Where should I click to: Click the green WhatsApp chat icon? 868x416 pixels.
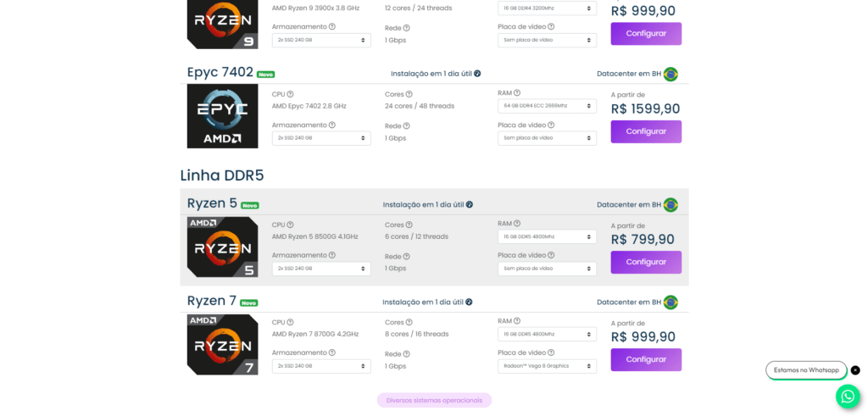[x=848, y=397]
